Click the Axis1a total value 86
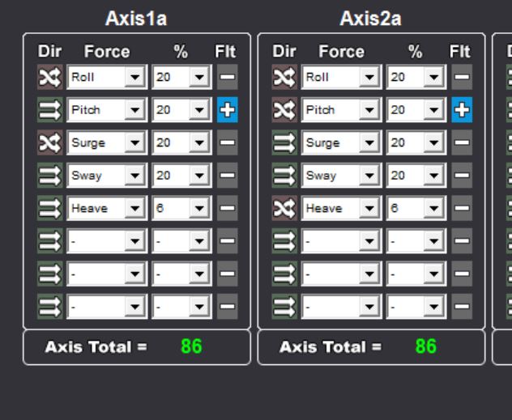 click(x=191, y=346)
